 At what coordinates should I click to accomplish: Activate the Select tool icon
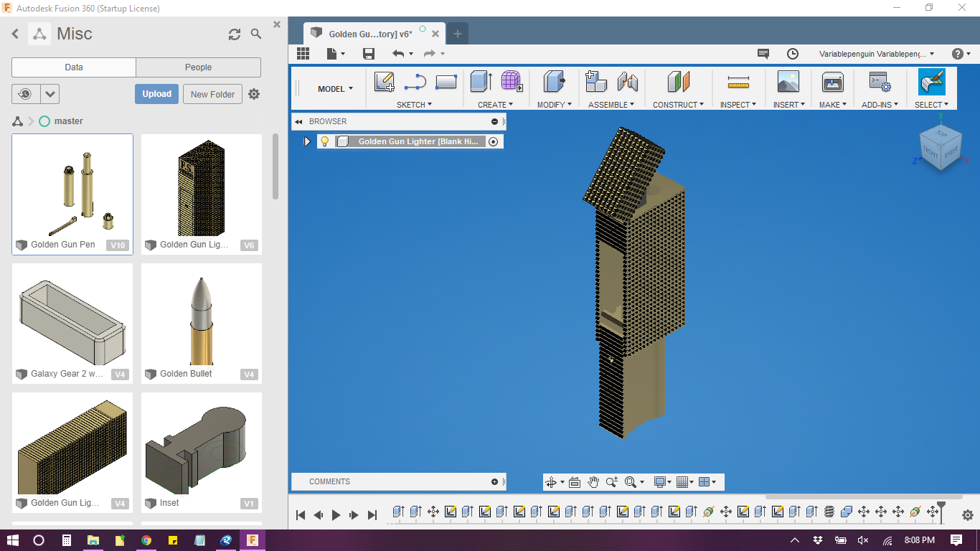931,82
